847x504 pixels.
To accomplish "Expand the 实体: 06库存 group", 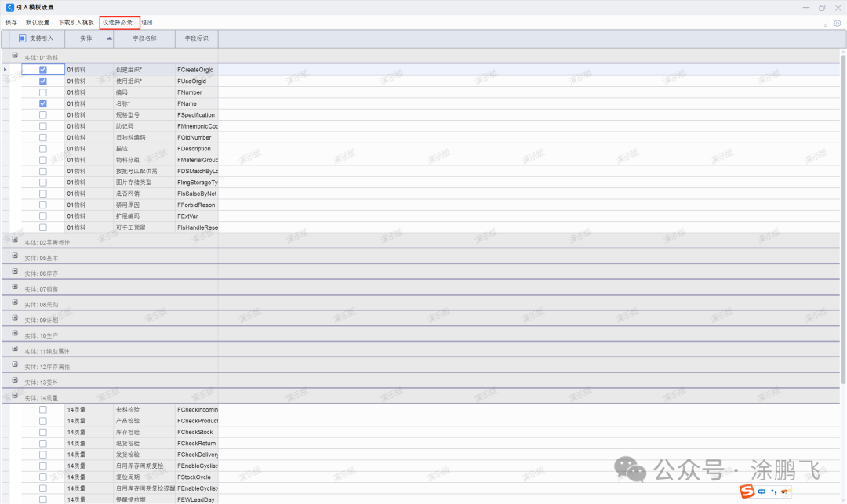I will tap(15, 271).
